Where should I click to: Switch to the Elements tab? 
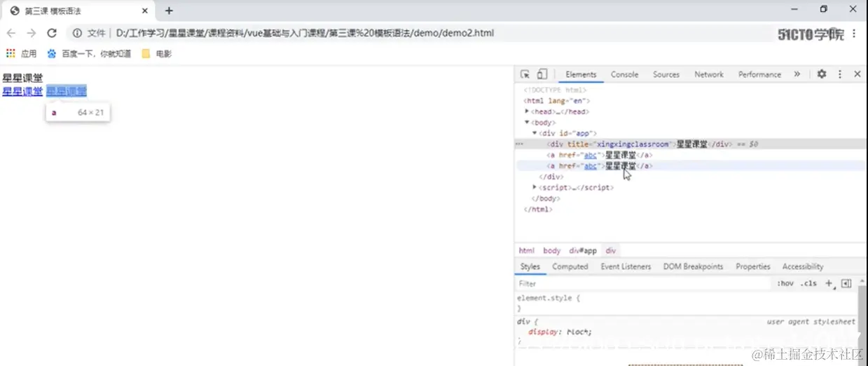(581, 74)
